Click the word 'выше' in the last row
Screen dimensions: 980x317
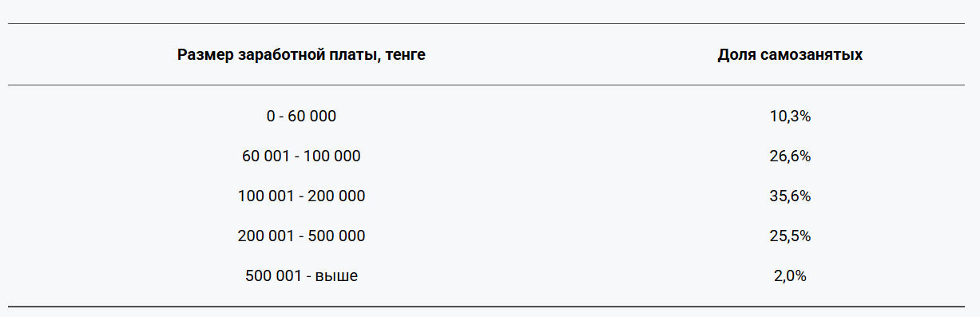coord(338,276)
